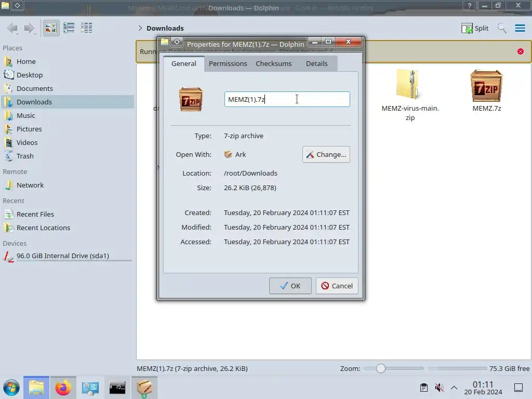Switch to the Details tab
This screenshot has width=532, height=399.
316,64
